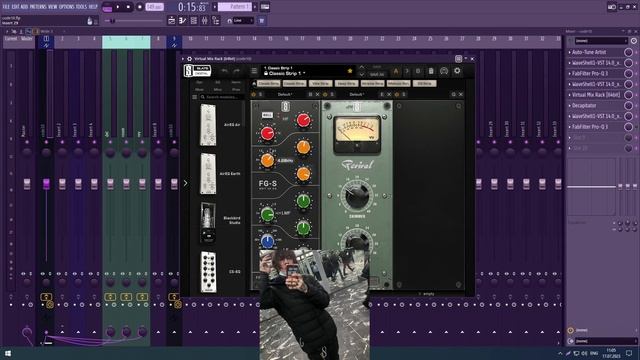
Task: Open plugin window options gear in title bar
Action: coord(189,59)
